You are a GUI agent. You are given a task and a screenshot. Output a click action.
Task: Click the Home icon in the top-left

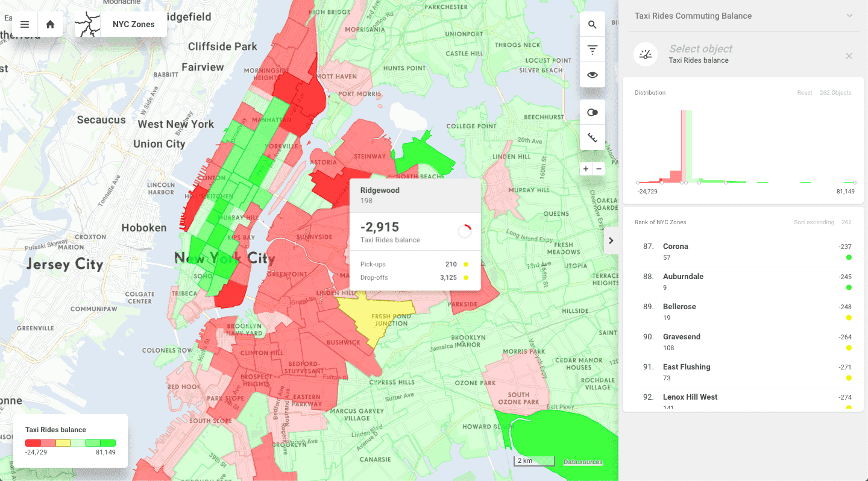tap(50, 24)
